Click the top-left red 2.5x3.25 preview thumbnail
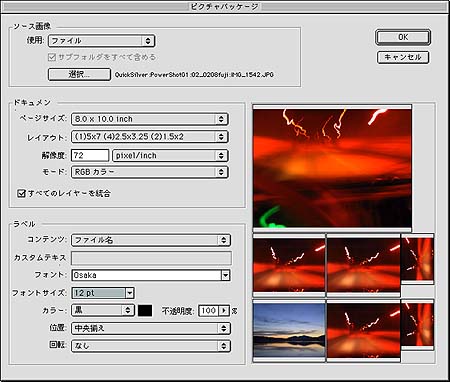This screenshot has height=382, width=450. click(x=289, y=265)
